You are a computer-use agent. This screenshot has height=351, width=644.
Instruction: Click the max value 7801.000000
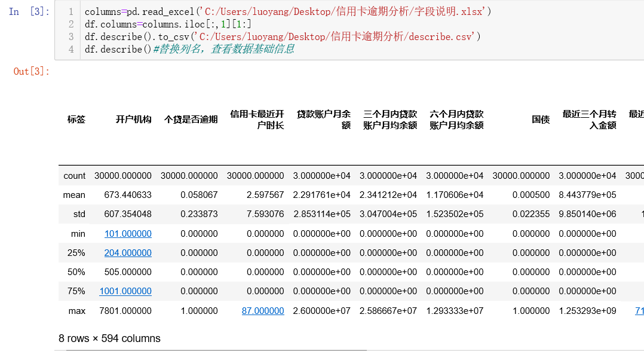pyautogui.click(x=125, y=311)
